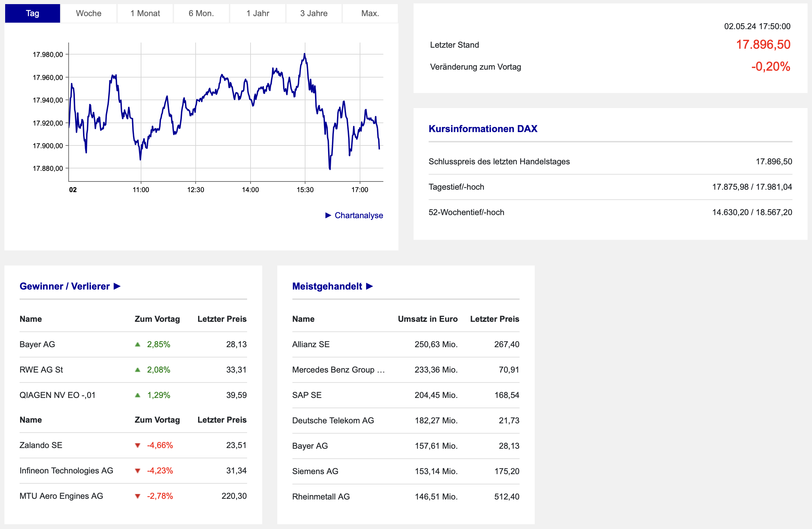Click green up arrow beside RWE AG St
Viewport: 812px width, 529px height.
(x=138, y=370)
